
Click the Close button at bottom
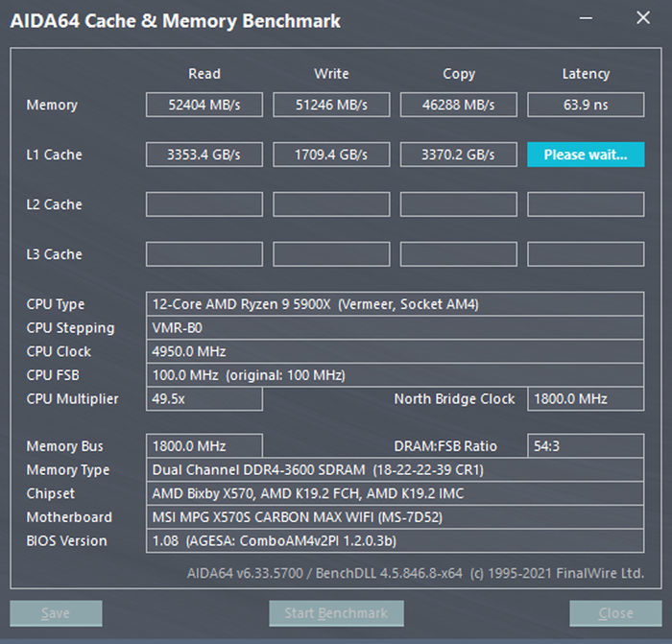pos(615,613)
